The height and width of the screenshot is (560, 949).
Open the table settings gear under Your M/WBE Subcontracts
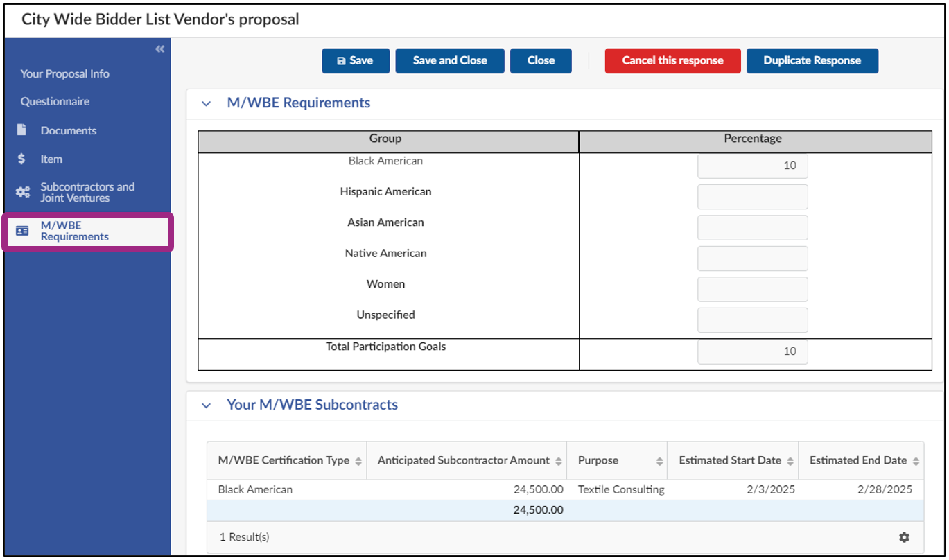click(x=905, y=537)
